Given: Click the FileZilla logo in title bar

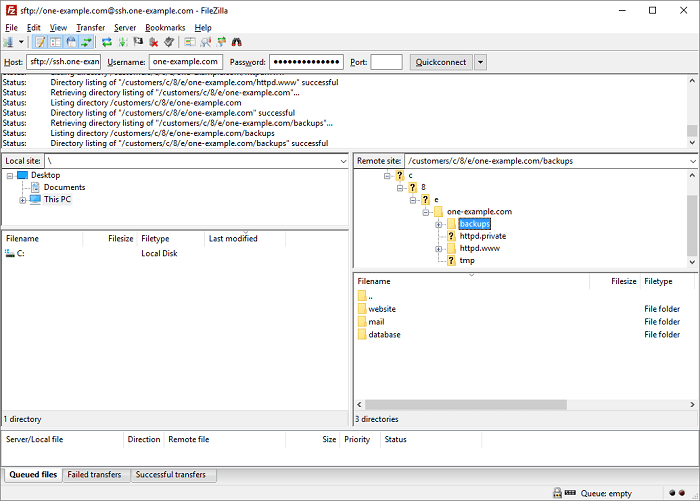Looking at the screenshot, I should pos(11,10).
